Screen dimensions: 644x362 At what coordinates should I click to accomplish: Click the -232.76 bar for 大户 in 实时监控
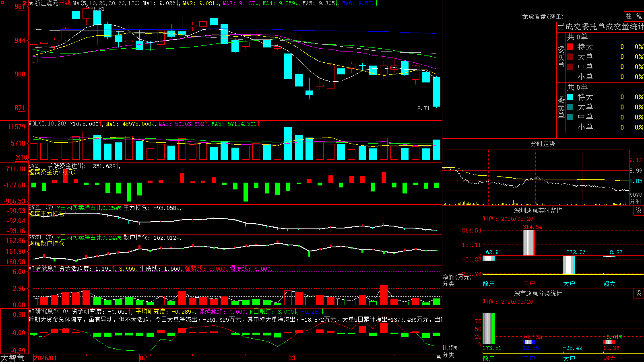pyautogui.click(x=569, y=265)
